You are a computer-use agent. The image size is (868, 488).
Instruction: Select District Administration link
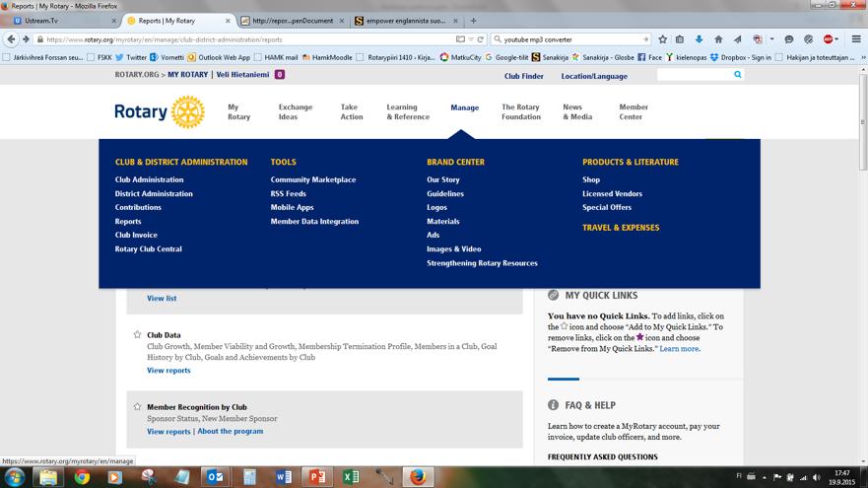tap(154, 193)
